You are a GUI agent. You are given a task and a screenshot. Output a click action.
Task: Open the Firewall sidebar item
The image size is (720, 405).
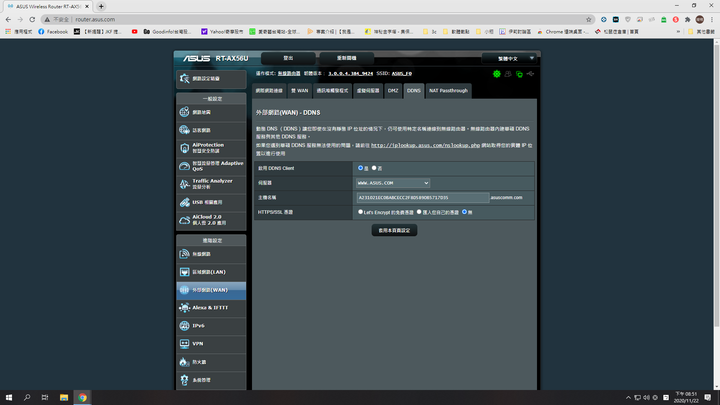(x=211, y=362)
